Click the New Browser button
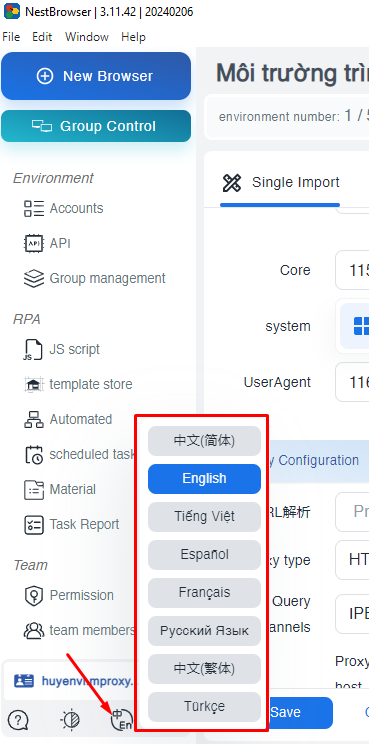Image resolution: width=369 pixels, height=744 pixels. [x=96, y=76]
